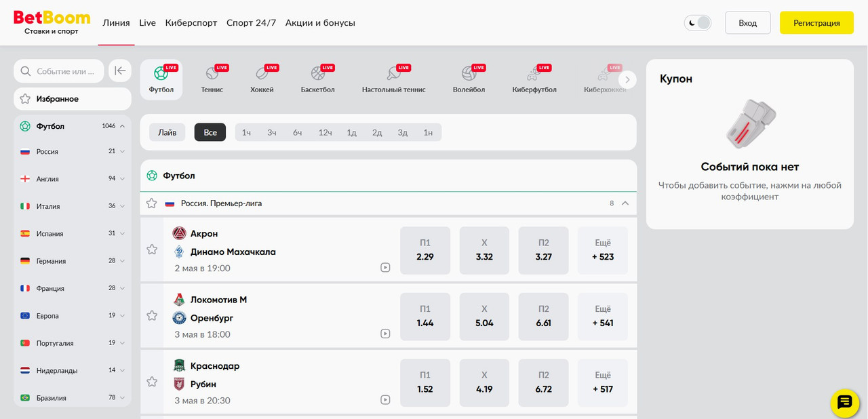Expand Бразилия in the sidebar
Viewport: 868px width, 419px height.
click(x=73, y=398)
